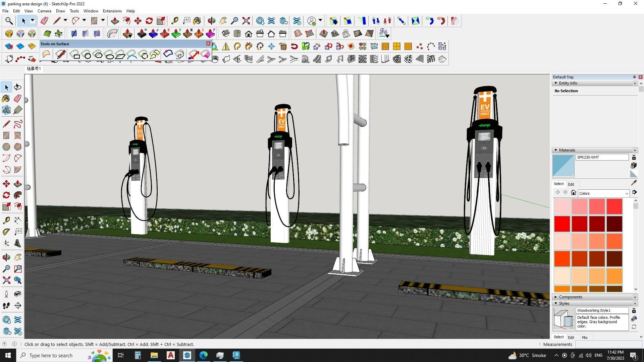The image size is (644, 362).
Task: Click the In Model home icon
Action: click(574, 193)
